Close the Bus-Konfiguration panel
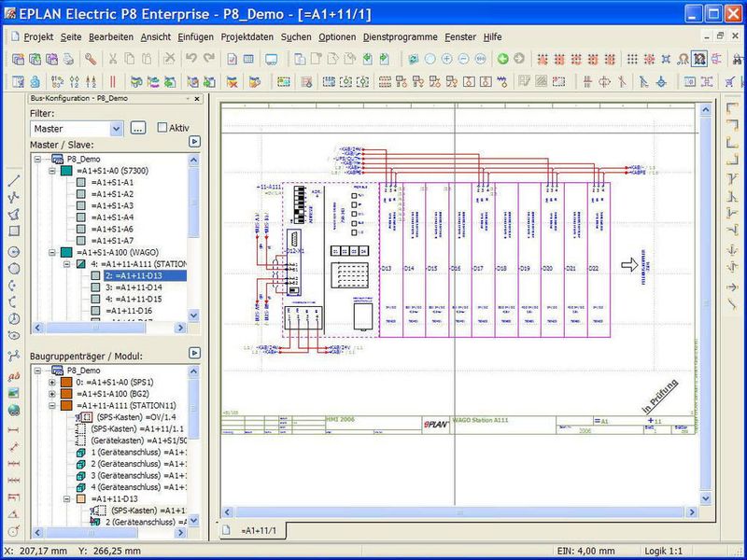Screen dimensions: 747x560 click(x=198, y=99)
